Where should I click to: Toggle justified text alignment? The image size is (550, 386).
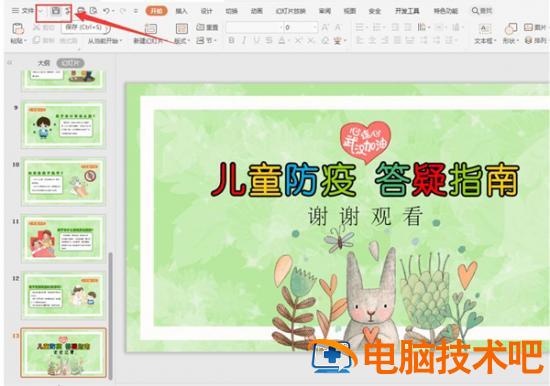(x=397, y=41)
